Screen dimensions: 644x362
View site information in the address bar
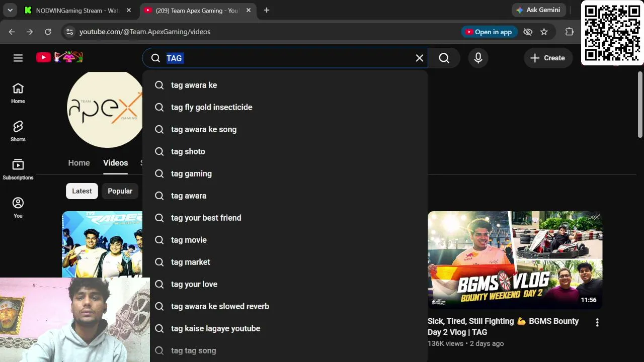(69, 32)
